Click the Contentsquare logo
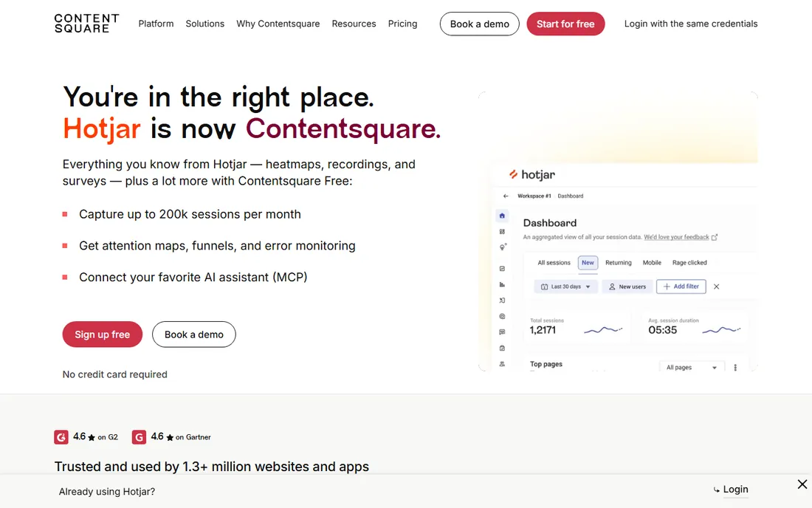Viewport: 812px width, 508px height. click(86, 24)
